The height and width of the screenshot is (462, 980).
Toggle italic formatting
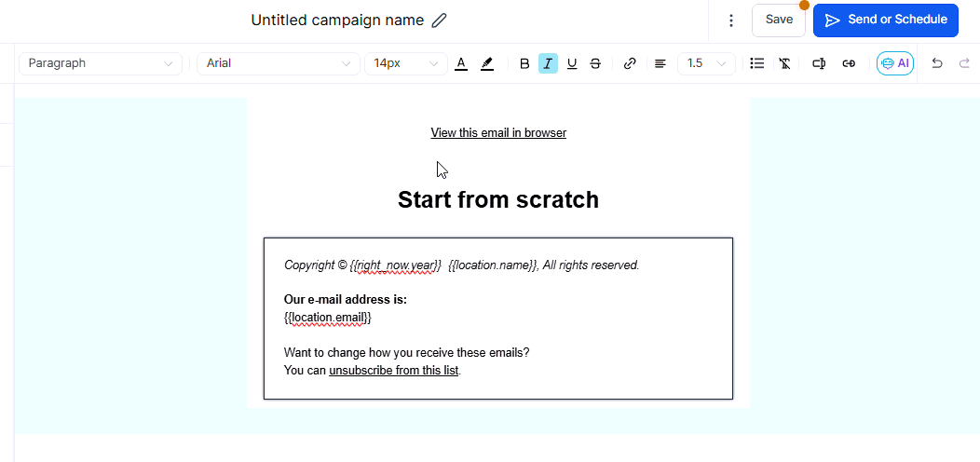click(548, 63)
